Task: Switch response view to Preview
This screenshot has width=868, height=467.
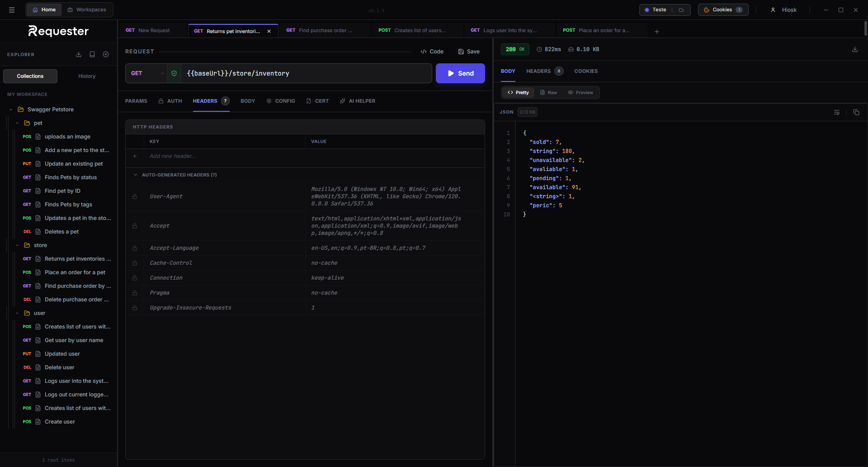Action: pyautogui.click(x=580, y=93)
